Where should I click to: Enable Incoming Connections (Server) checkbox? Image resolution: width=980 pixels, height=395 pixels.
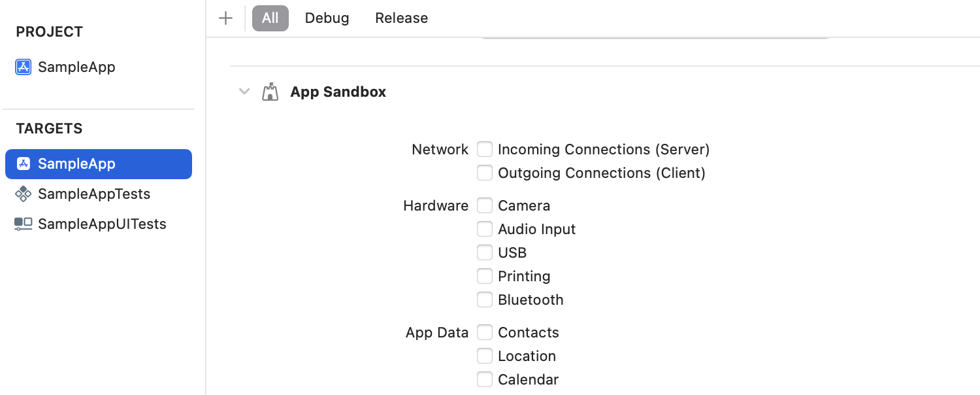[484, 149]
